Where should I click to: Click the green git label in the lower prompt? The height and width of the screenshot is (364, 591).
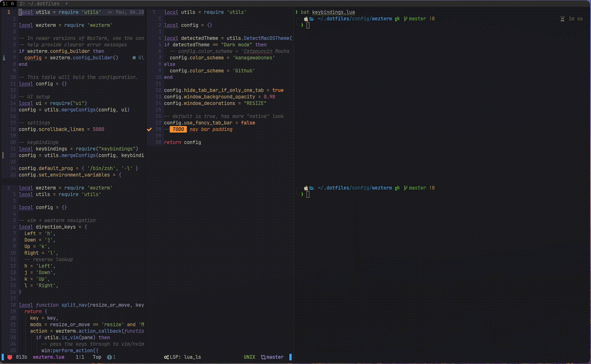point(397,188)
